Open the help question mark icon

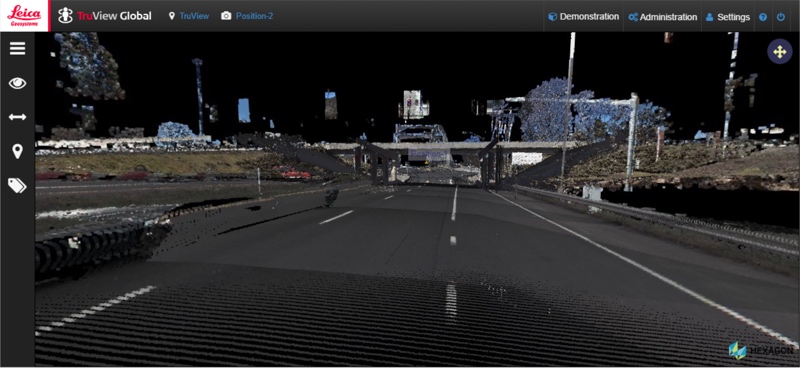click(x=763, y=17)
